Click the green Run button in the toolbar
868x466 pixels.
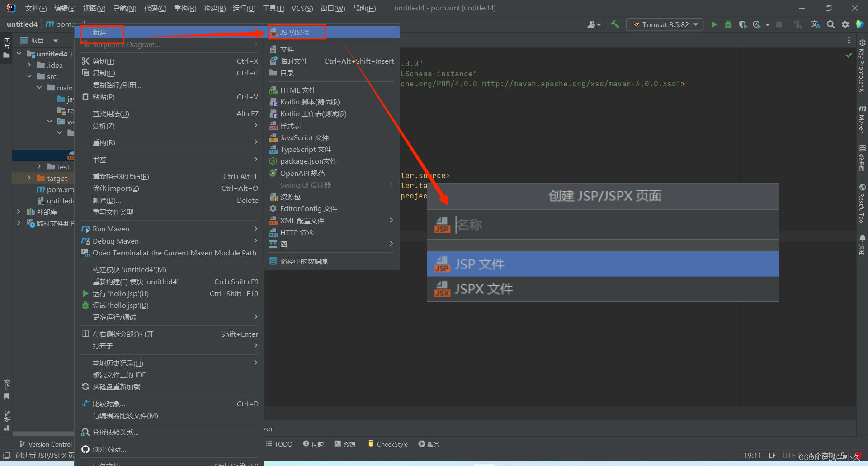(x=714, y=24)
